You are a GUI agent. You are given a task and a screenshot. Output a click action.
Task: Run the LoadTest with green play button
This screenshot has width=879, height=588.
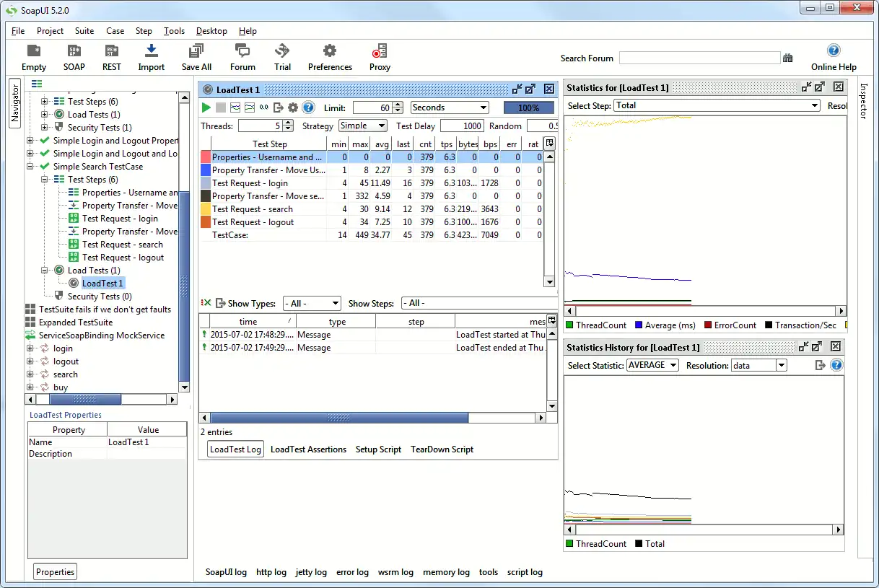click(206, 107)
